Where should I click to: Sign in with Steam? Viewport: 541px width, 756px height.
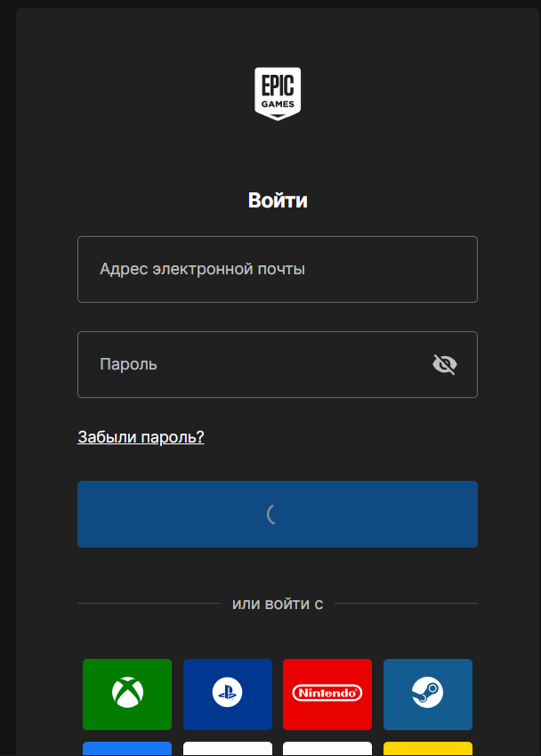(x=428, y=695)
